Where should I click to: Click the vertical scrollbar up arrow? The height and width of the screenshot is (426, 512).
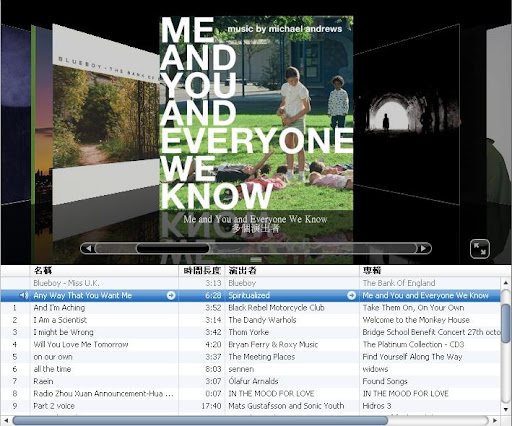pos(506,283)
